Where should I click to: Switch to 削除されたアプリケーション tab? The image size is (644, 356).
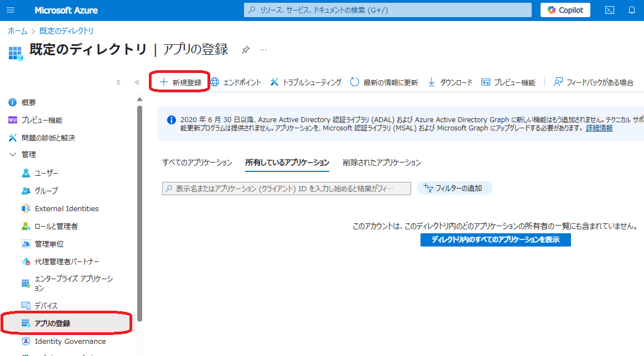tap(382, 163)
